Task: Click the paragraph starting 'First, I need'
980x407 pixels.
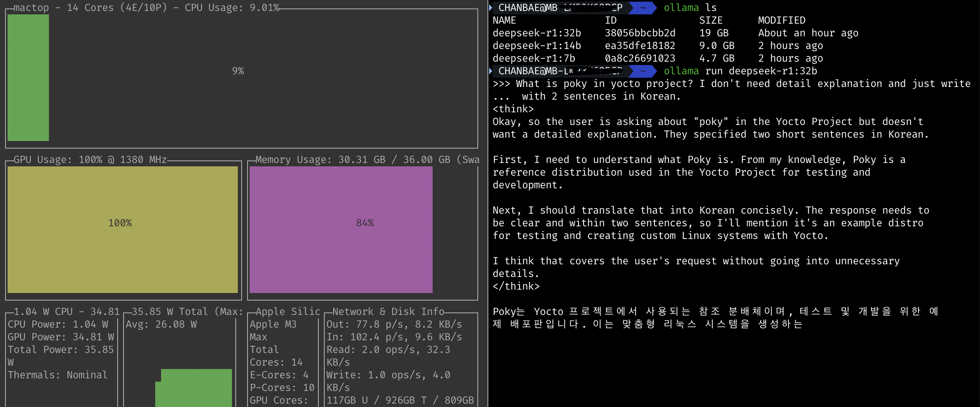Action: click(x=699, y=172)
